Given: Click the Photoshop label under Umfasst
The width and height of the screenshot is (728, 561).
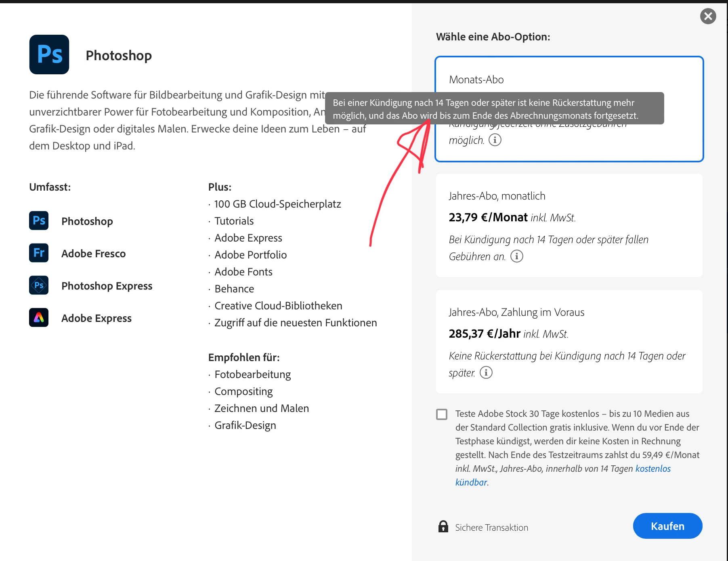Looking at the screenshot, I should pos(87,221).
